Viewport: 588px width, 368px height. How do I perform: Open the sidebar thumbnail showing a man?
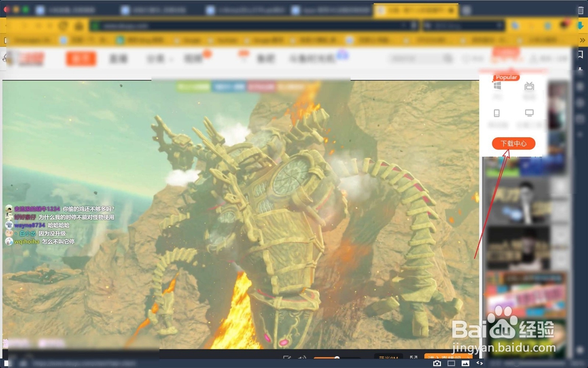click(x=519, y=201)
